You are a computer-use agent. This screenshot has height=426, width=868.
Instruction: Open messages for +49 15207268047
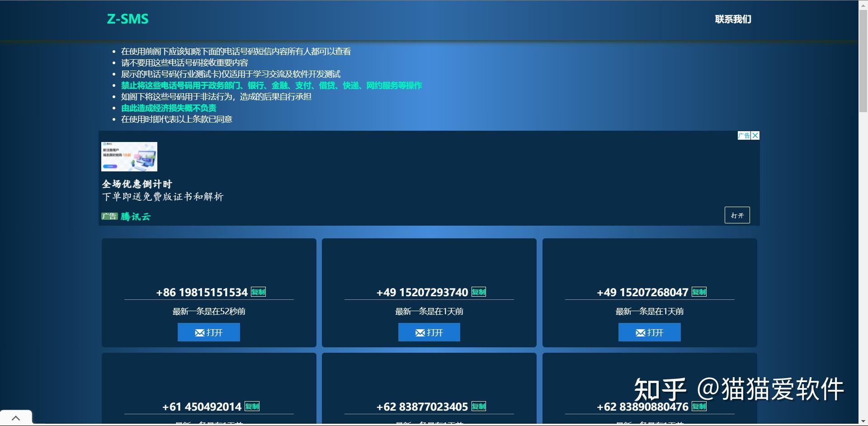[x=650, y=332]
